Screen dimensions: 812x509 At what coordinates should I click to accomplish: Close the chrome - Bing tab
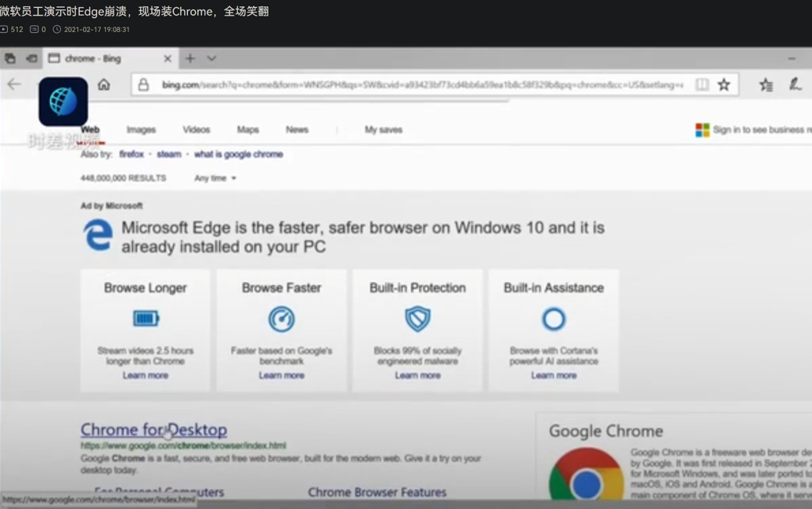(x=168, y=59)
